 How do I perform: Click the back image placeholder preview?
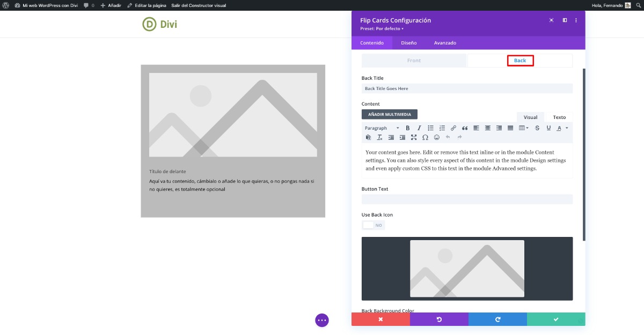tap(467, 269)
